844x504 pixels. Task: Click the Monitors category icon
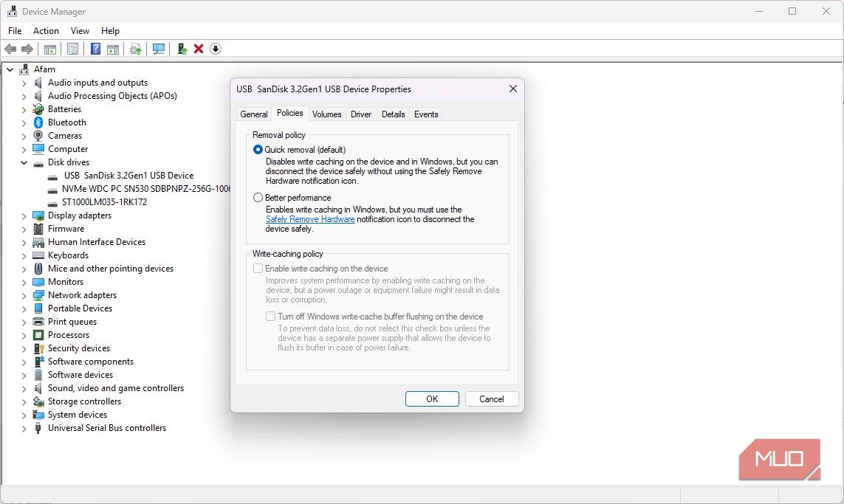(x=38, y=282)
